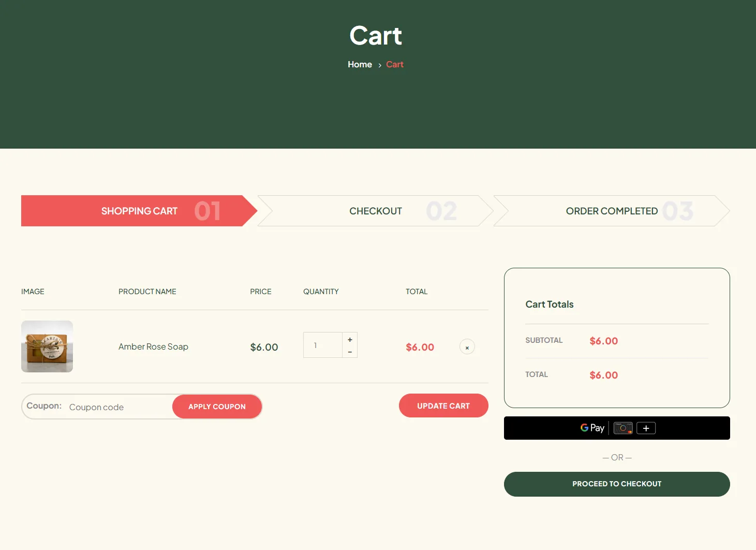Click the IMAGE column header
This screenshot has height=550, width=756.
(33, 292)
